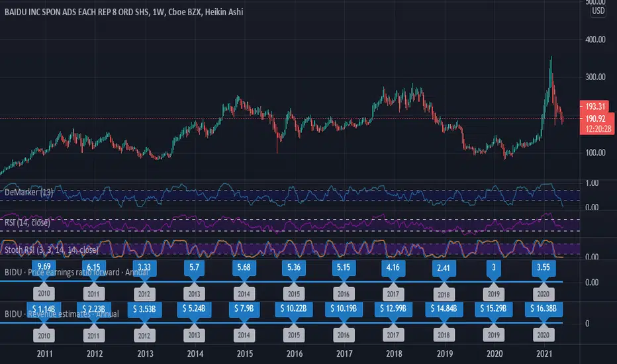The width and height of the screenshot is (617, 364).
Task: Click 2017 on the bottom time axis
Action: (x=344, y=353)
